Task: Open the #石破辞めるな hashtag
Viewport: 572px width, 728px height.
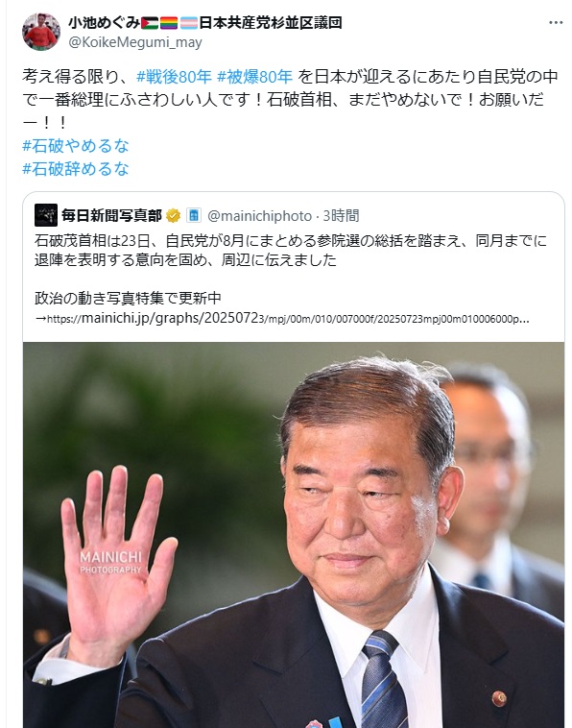Action: pyautogui.click(x=76, y=168)
